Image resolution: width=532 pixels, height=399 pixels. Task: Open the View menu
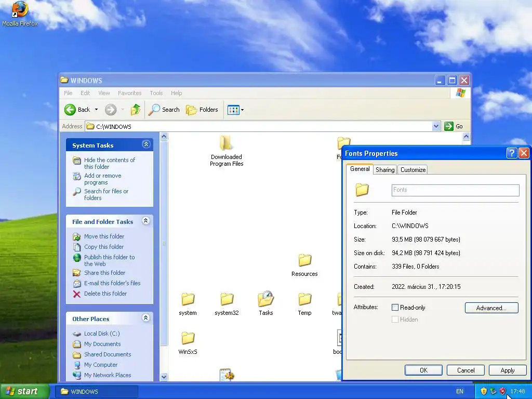(104, 93)
